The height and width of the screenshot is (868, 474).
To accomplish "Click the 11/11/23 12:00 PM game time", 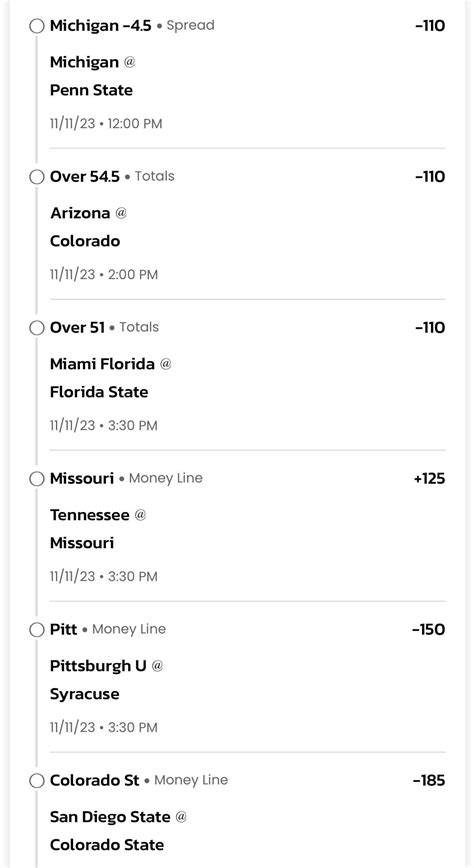I will point(106,123).
